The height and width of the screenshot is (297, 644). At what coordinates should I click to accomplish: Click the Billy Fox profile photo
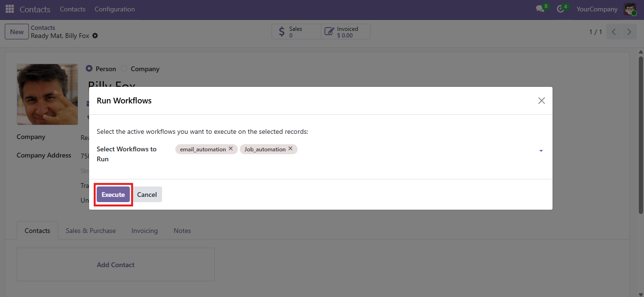point(47,94)
